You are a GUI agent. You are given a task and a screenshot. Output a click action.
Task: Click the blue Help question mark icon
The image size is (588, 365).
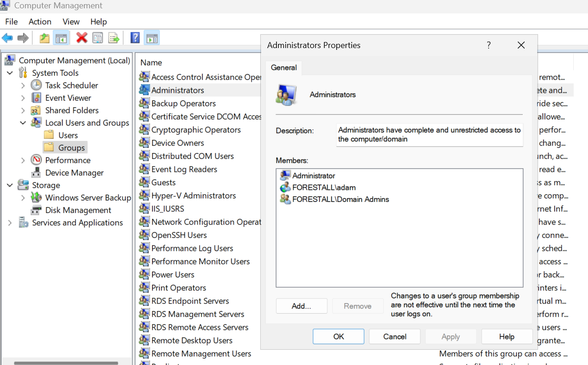point(135,38)
